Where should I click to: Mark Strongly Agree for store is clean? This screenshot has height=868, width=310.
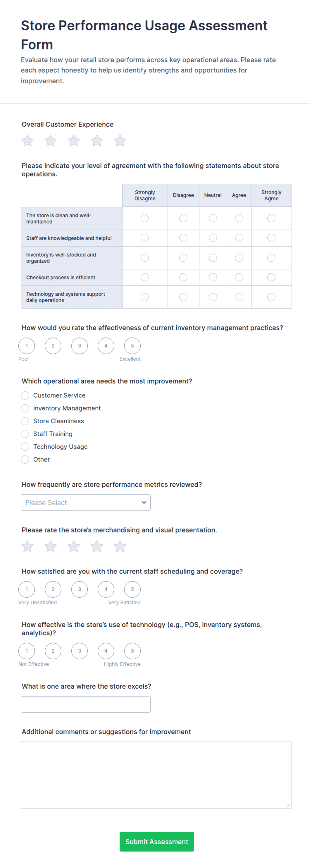[x=271, y=218]
